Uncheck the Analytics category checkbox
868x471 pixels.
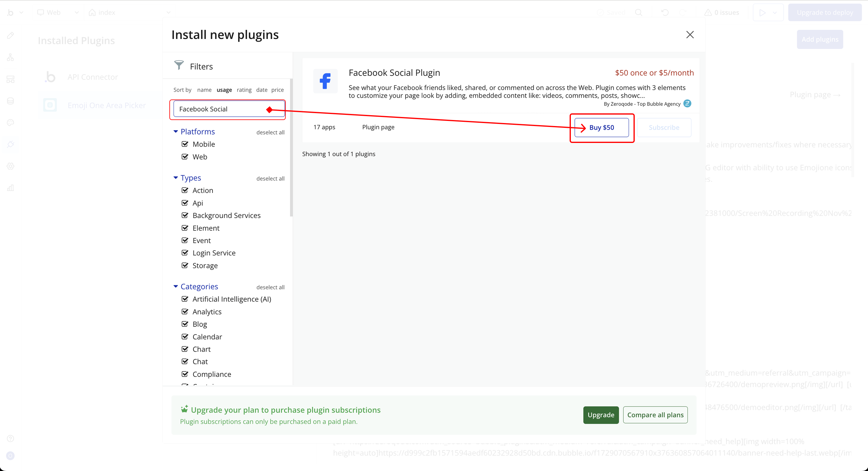(x=185, y=311)
